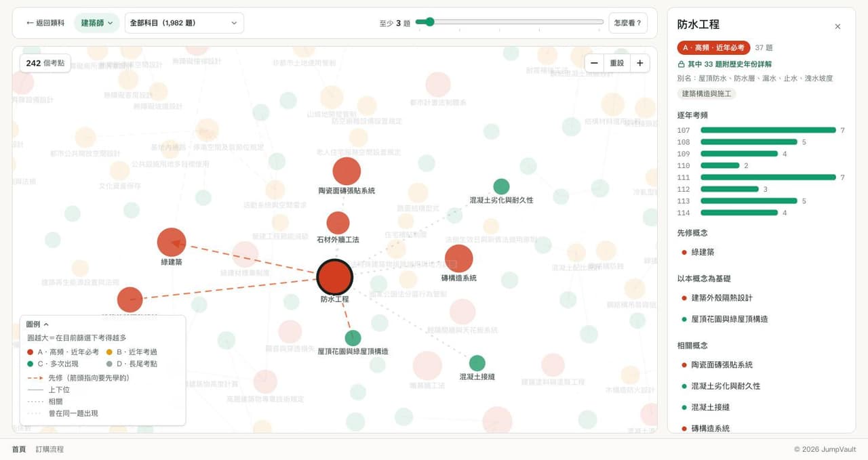Select the 混凝土劣化與耐久性 node in the graph
This screenshot has width=868, height=460.
tap(501, 187)
